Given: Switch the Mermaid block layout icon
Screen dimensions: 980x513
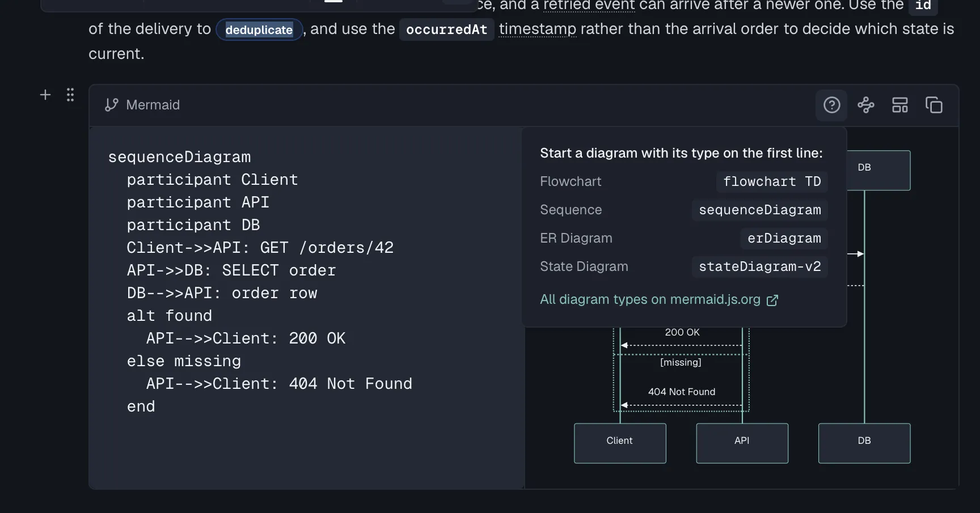Looking at the screenshot, I should point(899,105).
